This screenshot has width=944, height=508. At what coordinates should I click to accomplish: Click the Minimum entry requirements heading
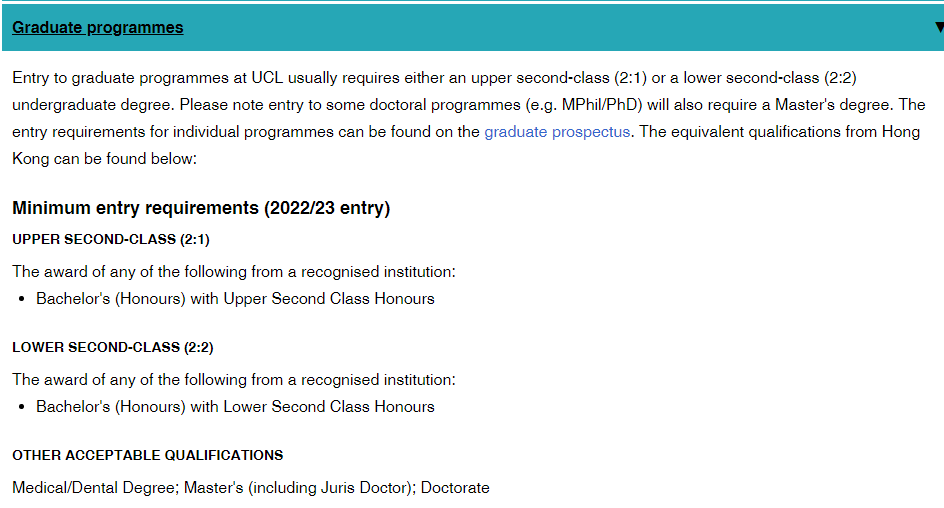click(x=201, y=208)
